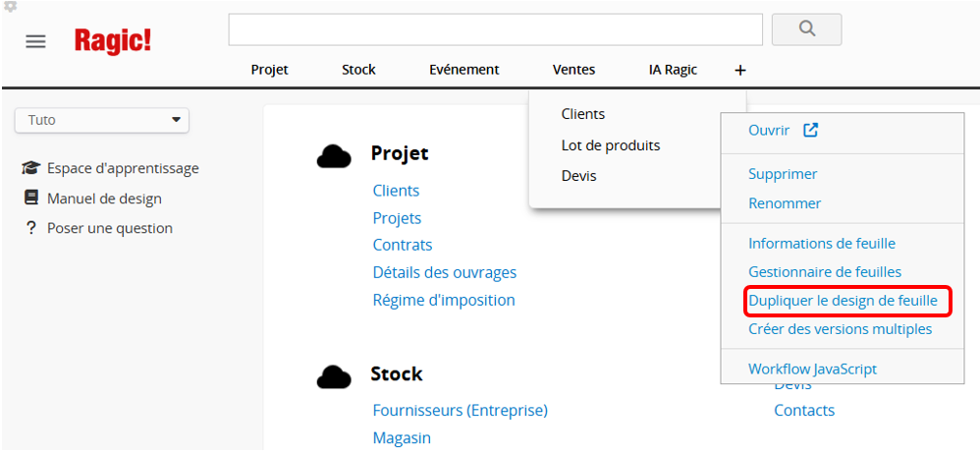Open the Contrats link under Projet
The image size is (980, 455).
point(402,245)
